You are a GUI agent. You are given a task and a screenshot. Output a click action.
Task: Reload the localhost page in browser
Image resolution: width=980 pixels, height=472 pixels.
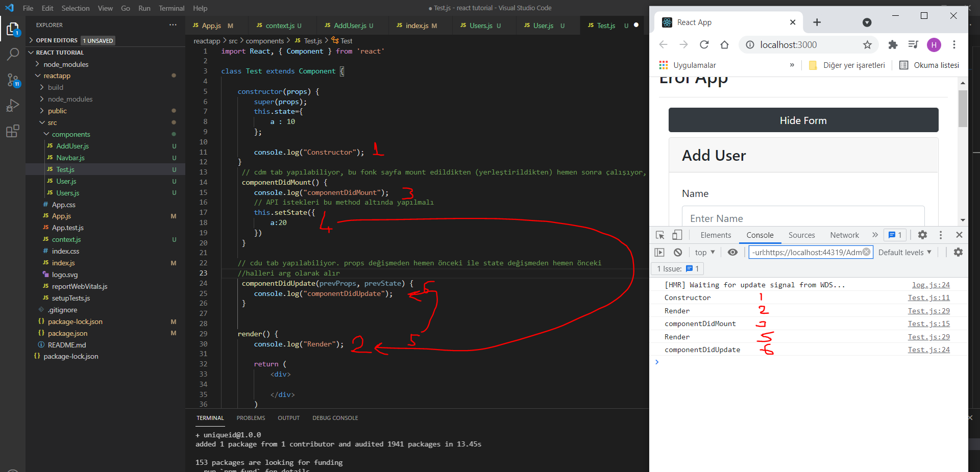click(704, 45)
